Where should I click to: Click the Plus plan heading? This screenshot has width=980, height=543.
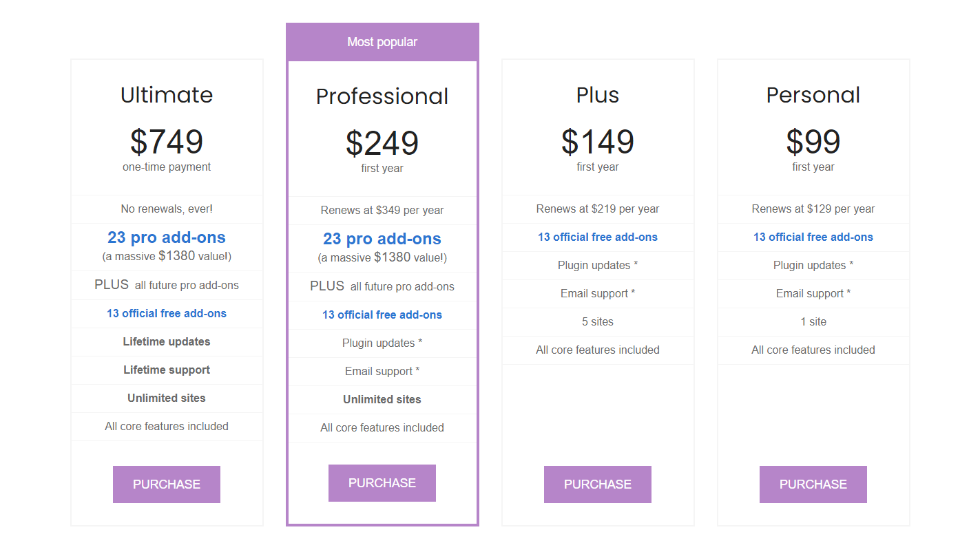598,95
